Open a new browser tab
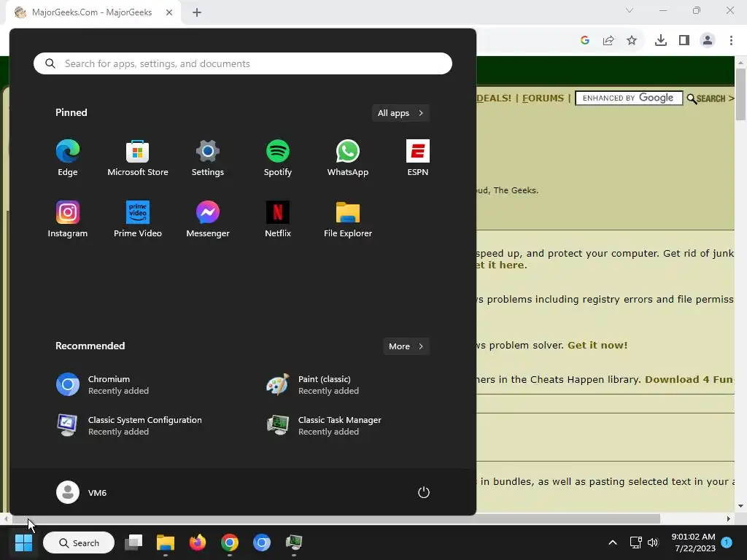This screenshot has height=560, width=747. coord(197,12)
